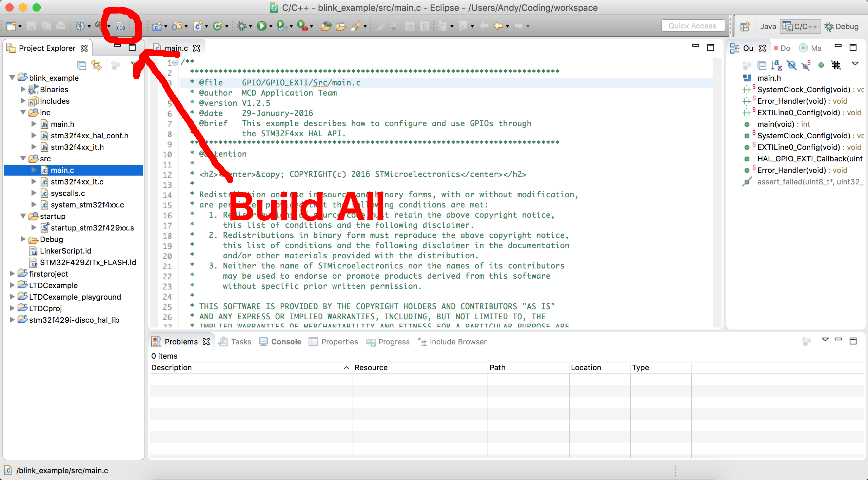868x480 pixels.
Task: Select main(void) in the Outline
Action: [783, 124]
